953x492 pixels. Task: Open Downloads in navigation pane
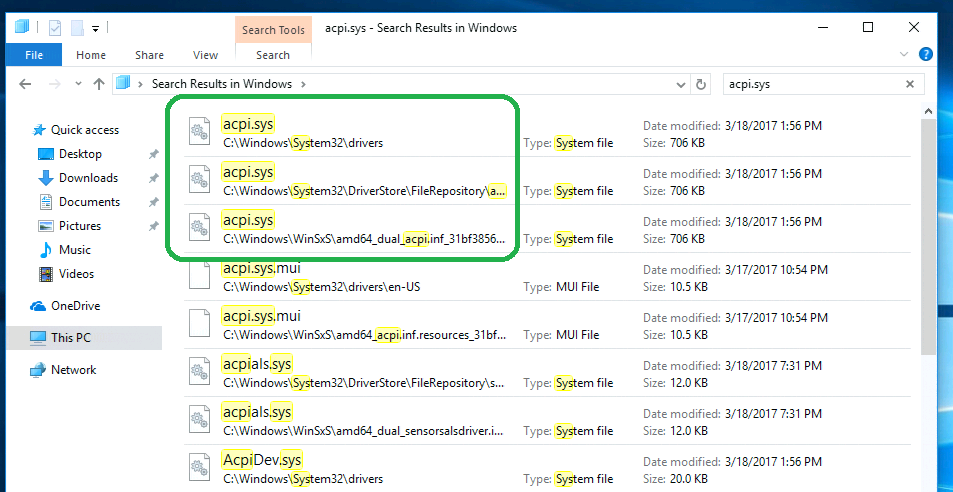point(88,178)
